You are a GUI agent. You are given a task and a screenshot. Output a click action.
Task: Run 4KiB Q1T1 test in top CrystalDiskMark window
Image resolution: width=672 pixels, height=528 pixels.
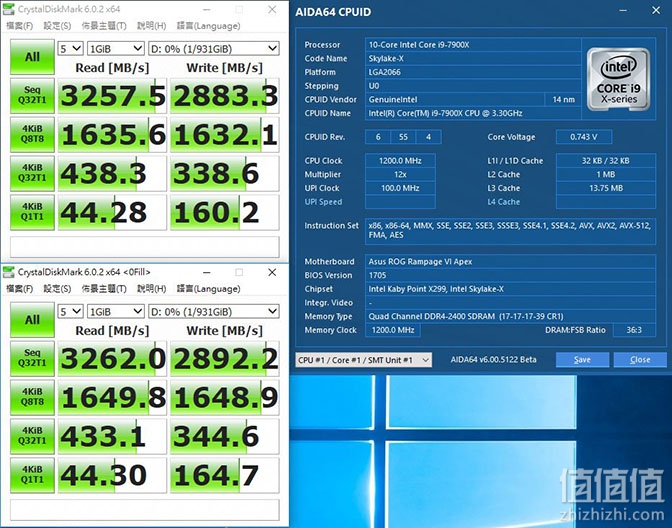pos(32,212)
